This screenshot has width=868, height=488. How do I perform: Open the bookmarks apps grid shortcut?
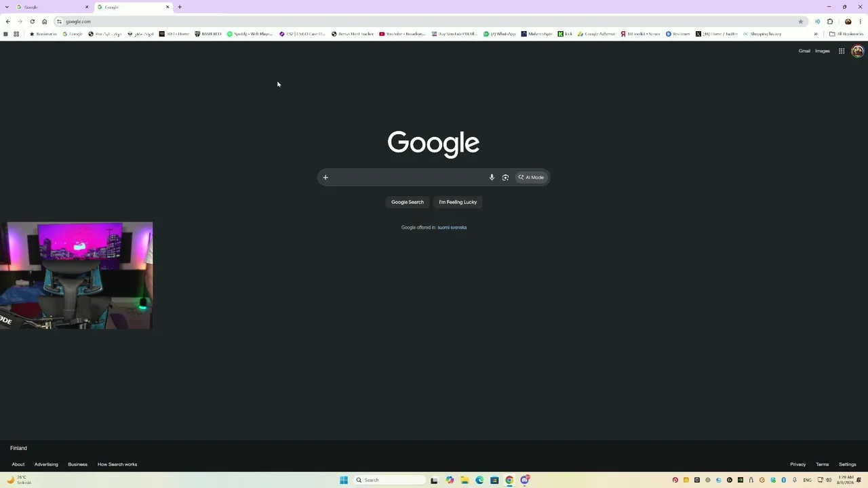[x=16, y=34]
